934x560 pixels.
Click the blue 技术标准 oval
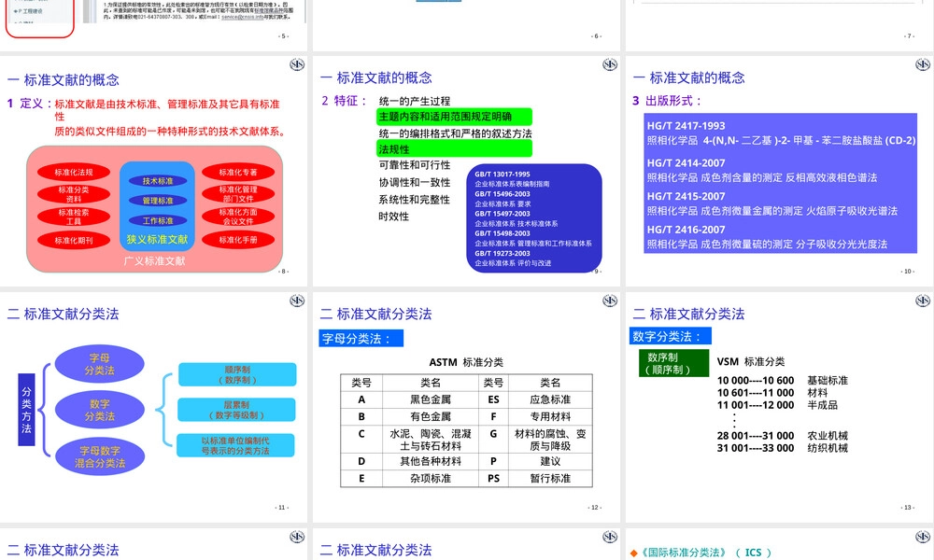[158, 181]
